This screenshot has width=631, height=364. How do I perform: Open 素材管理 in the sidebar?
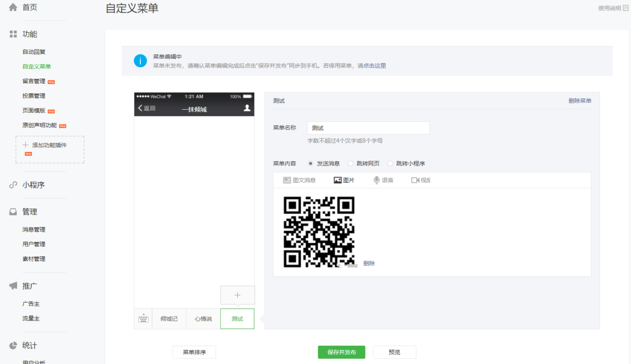(34, 259)
